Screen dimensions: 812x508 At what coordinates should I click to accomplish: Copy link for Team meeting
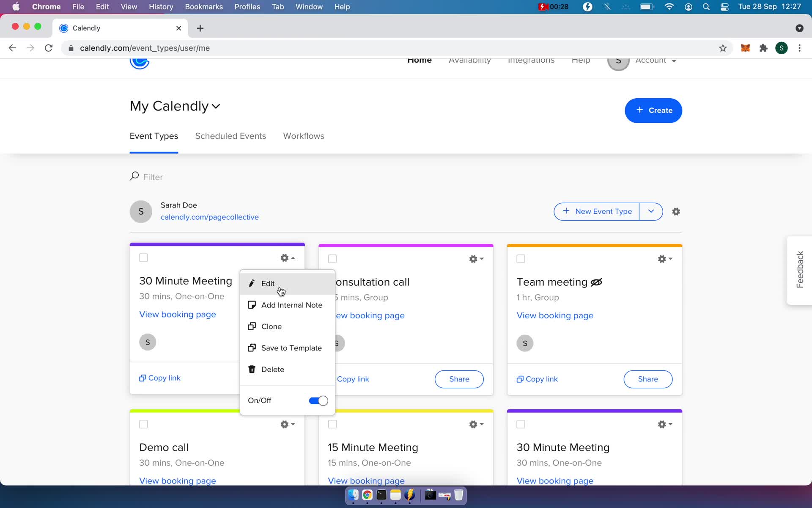coord(537,379)
